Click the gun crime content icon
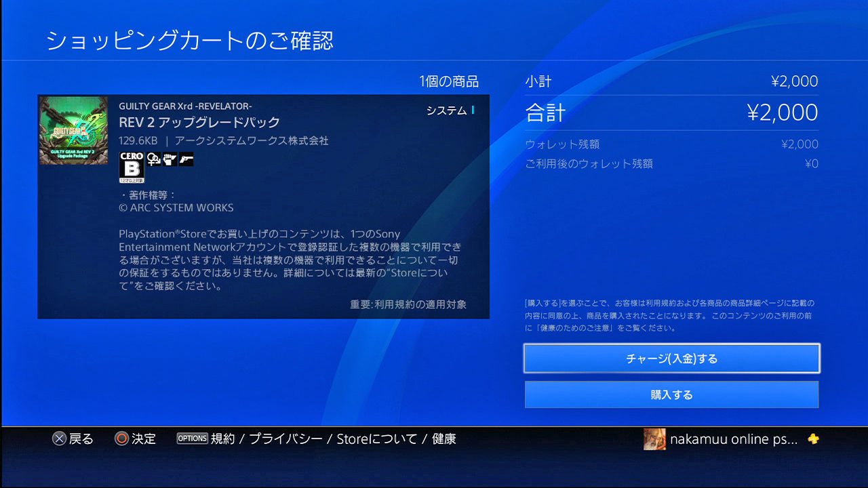This screenshot has width=868, height=488. (x=186, y=159)
